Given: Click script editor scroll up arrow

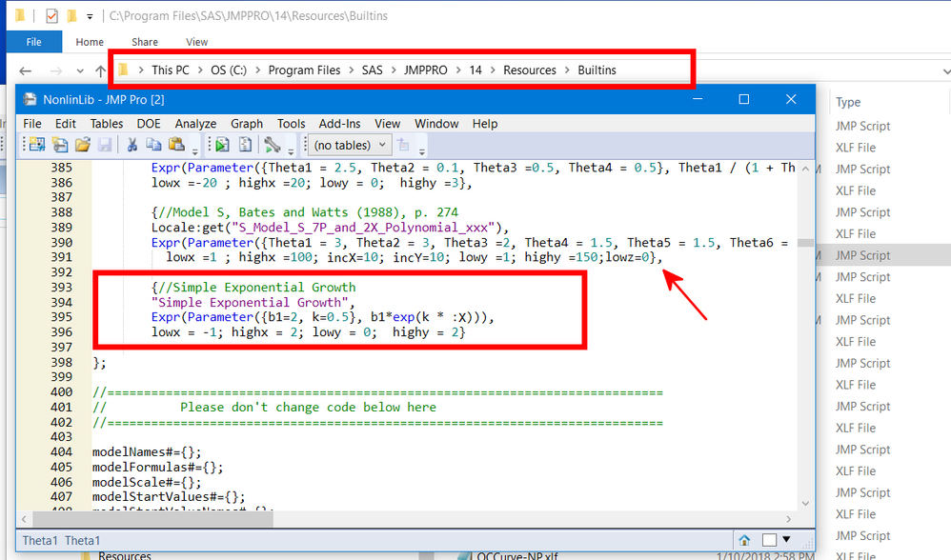Looking at the screenshot, I should (805, 170).
